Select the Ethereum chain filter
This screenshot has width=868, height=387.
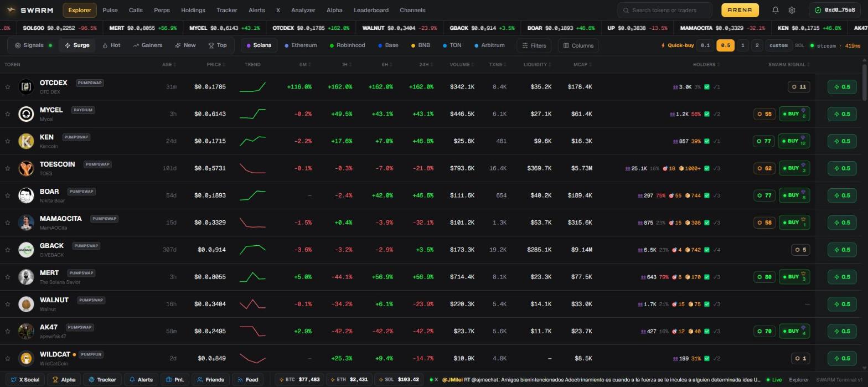point(301,45)
